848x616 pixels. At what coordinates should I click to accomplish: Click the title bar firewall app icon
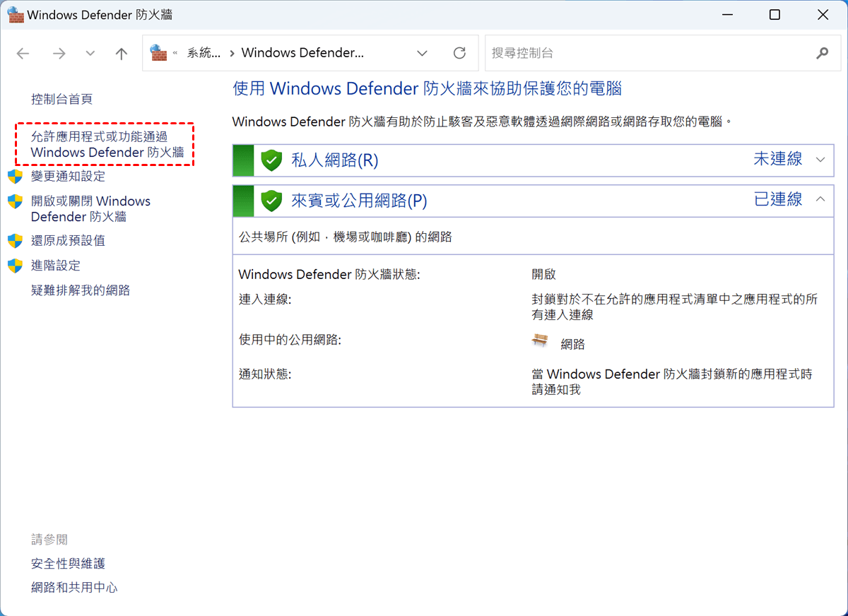(14, 14)
